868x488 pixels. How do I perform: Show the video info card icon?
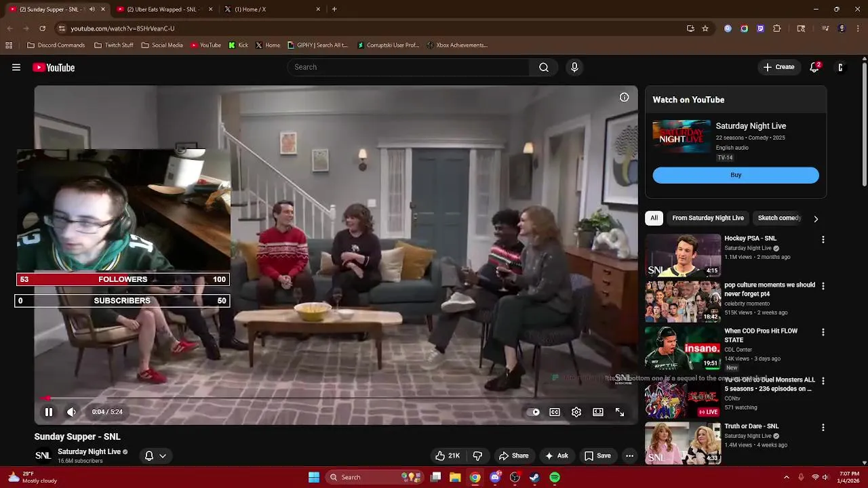[624, 97]
